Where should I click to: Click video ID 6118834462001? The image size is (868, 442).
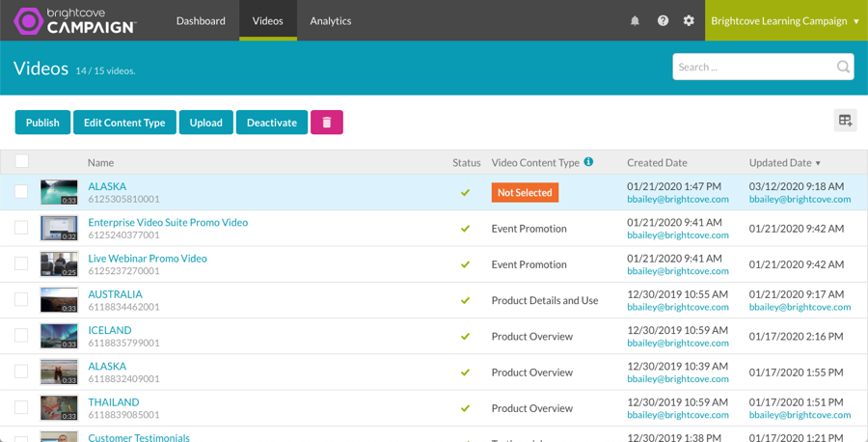point(124,307)
